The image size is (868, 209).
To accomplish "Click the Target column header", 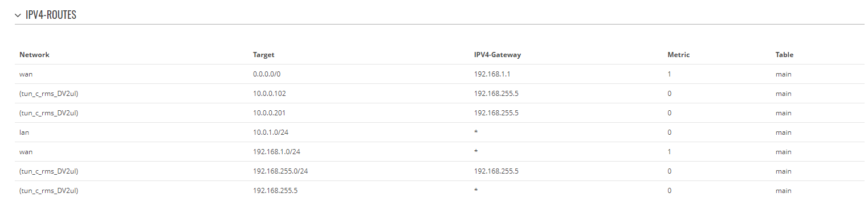I will [263, 55].
